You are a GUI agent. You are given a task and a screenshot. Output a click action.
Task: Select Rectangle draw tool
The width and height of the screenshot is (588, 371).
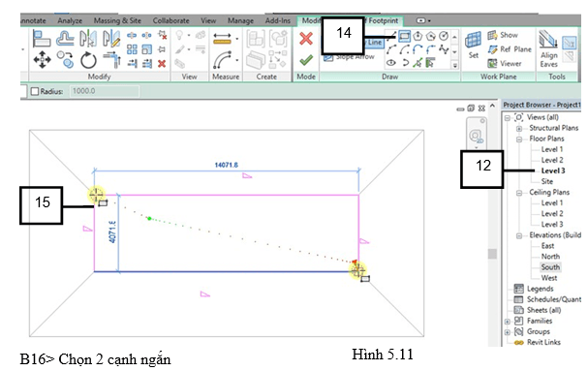(x=404, y=36)
